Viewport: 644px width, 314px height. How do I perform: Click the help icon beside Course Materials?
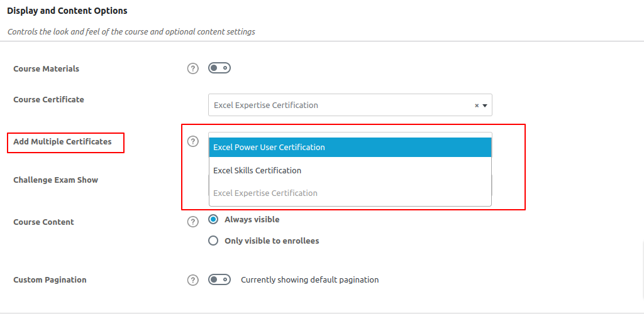click(193, 68)
